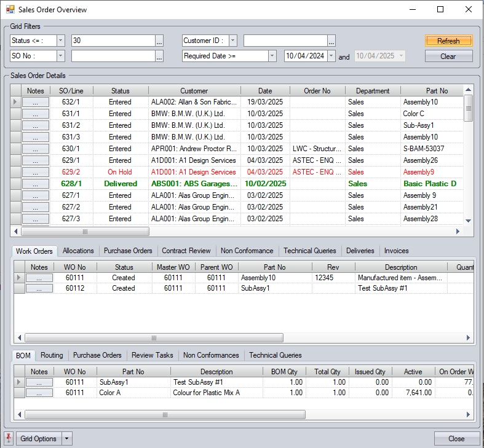Click the pin icon at bottom left

9,439
